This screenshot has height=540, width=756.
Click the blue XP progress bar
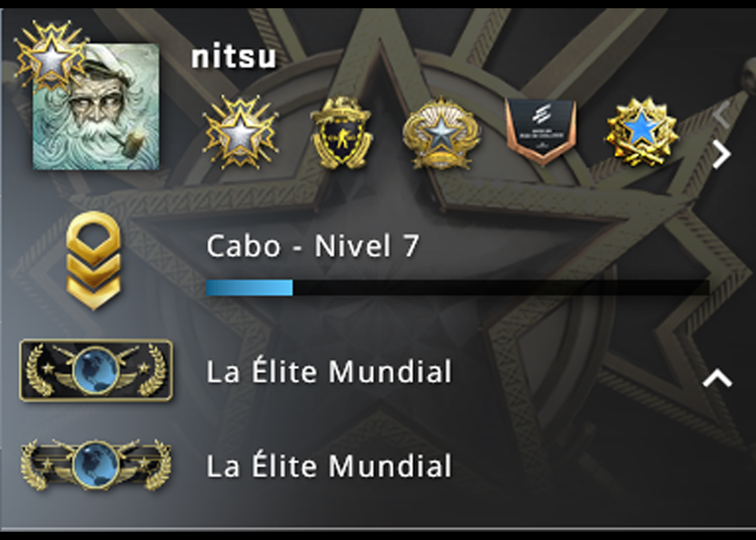pyautogui.click(x=249, y=288)
